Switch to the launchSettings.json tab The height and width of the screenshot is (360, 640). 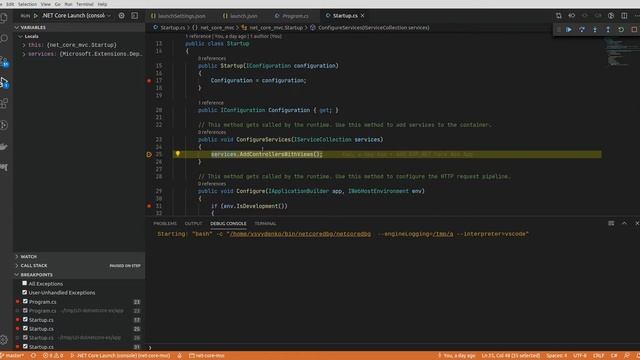tap(178, 16)
